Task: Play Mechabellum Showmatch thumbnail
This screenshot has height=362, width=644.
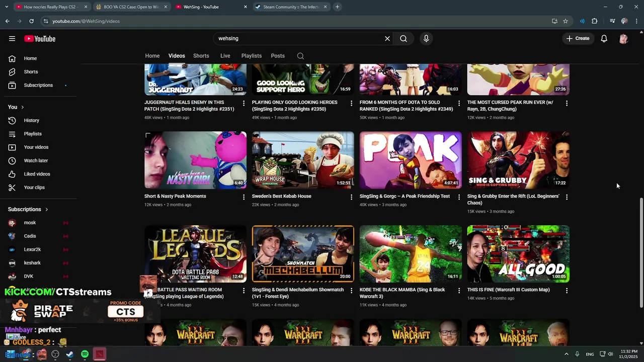Action: click(x=303, y=254)
